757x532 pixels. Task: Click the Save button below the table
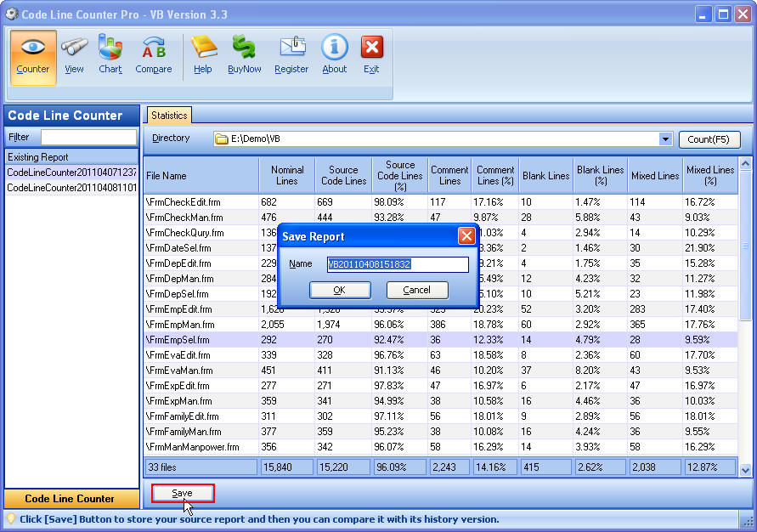(x=183, y=493)
